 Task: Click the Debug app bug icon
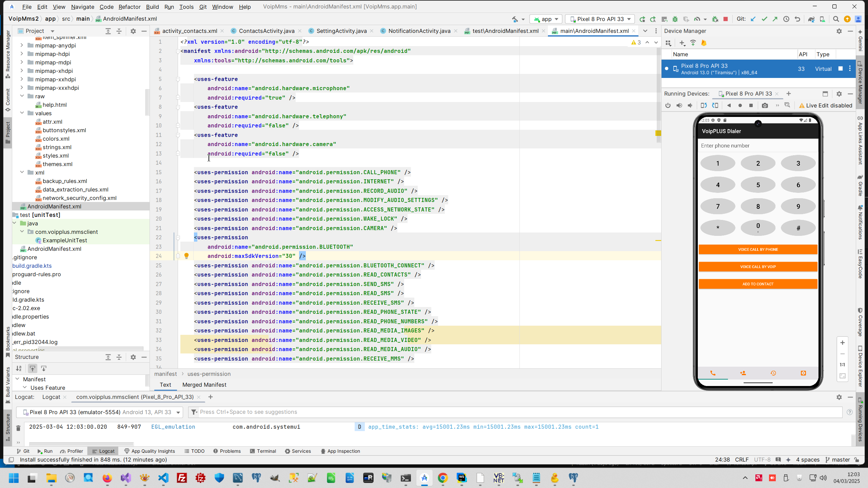(x=675, y=19)
